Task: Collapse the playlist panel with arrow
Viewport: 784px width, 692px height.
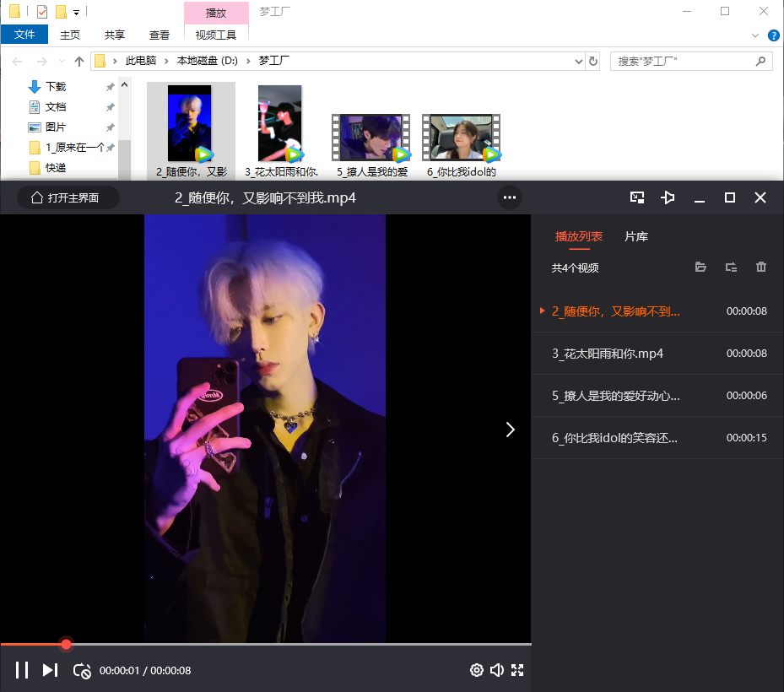Action: point(510,430)
